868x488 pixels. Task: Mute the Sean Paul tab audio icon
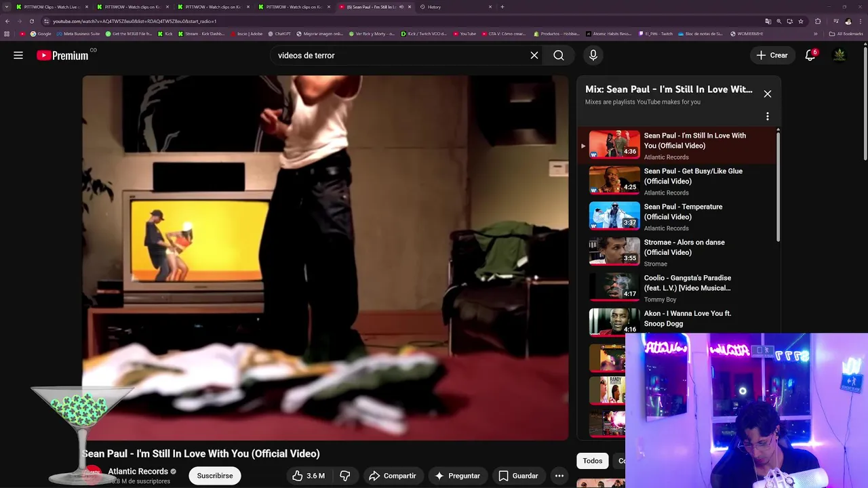(401, 7)
